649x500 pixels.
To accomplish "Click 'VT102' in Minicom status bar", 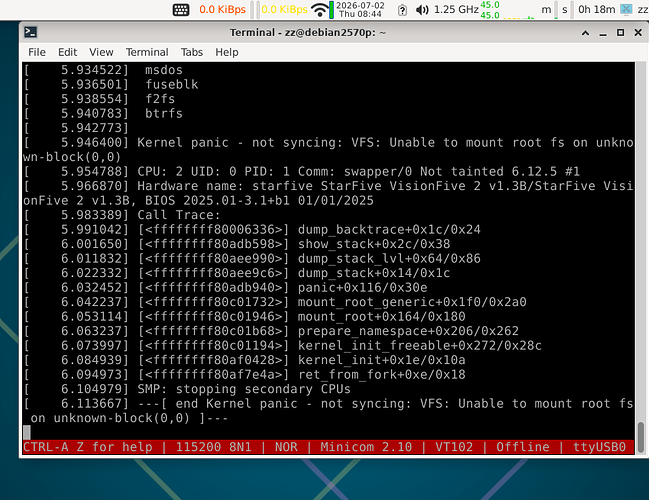I will [x=454, y=447].
